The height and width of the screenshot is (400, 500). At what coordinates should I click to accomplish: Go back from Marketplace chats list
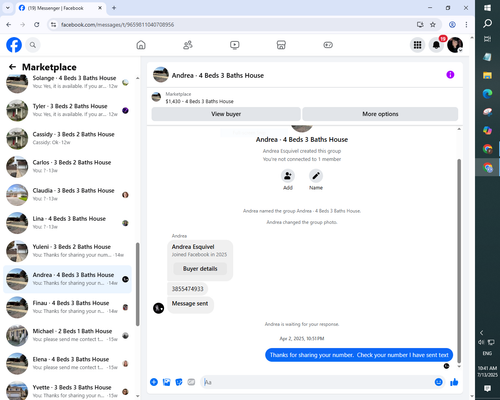(x=12, y=67)
